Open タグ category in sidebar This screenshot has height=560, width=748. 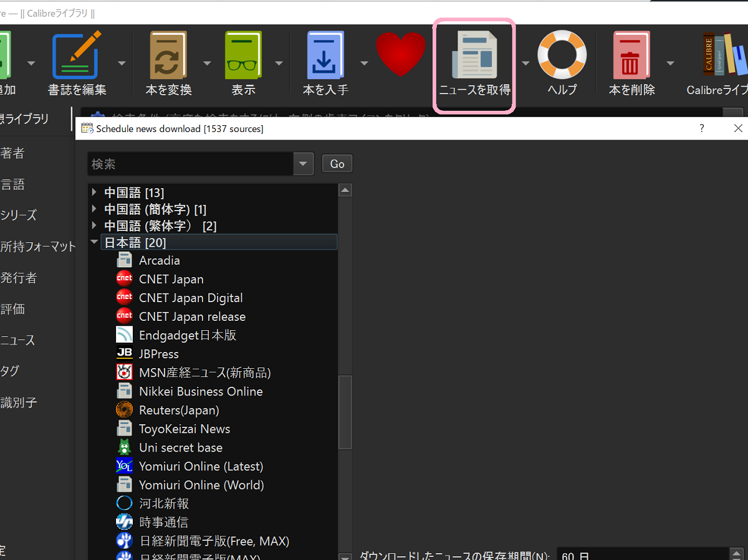tap(10, 371)
